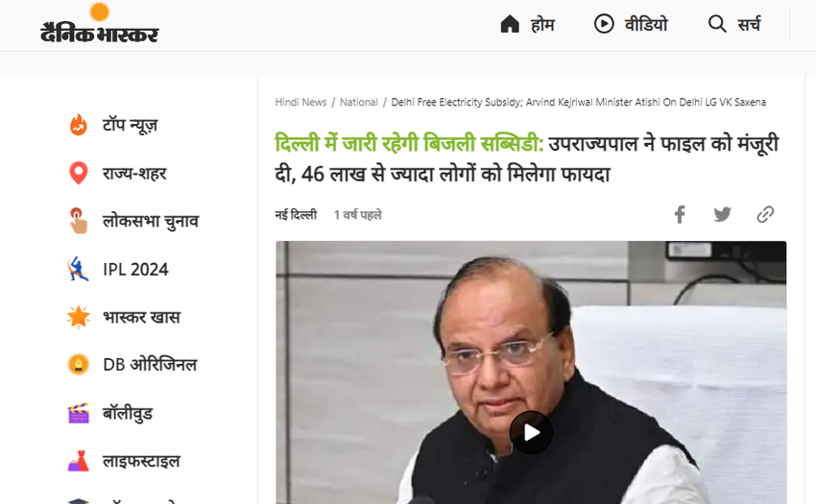Screen dimensions: 816x504
Task: Share article on Facebook
Action: 680,214
